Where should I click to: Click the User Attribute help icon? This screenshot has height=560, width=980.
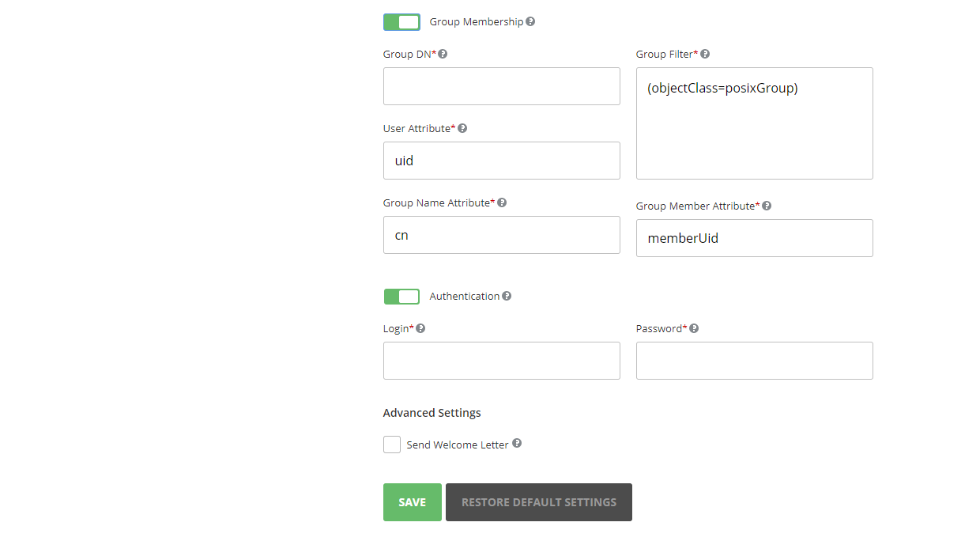tap(462, 127)
